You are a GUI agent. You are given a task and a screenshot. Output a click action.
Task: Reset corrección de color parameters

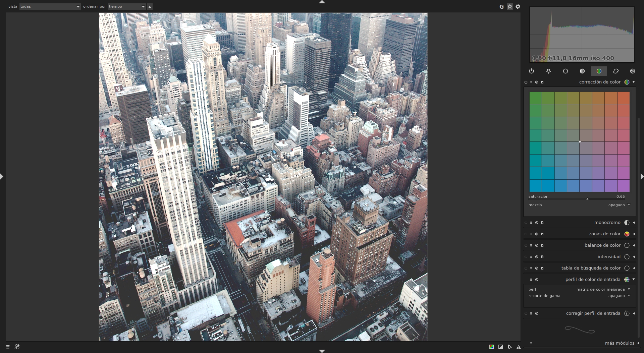[x=537, y=82]
